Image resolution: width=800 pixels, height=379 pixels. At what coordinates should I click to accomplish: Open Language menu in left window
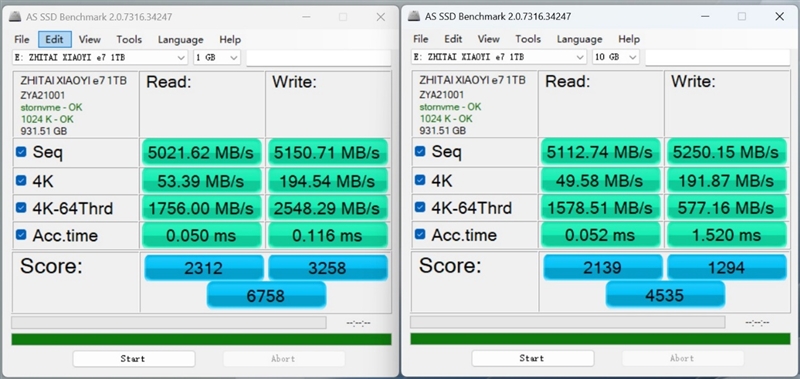click(x=181, y=39)
